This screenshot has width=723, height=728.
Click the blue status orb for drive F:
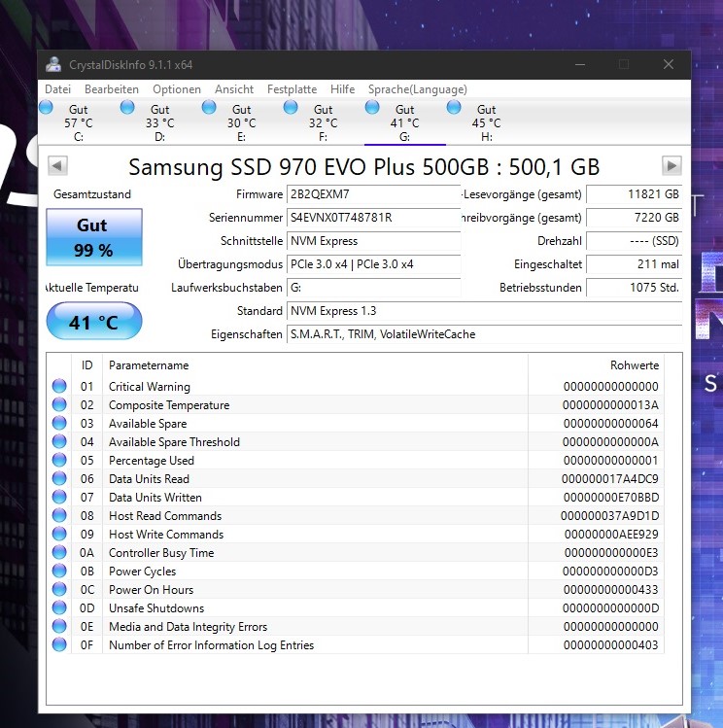click(x=291, y=108)
